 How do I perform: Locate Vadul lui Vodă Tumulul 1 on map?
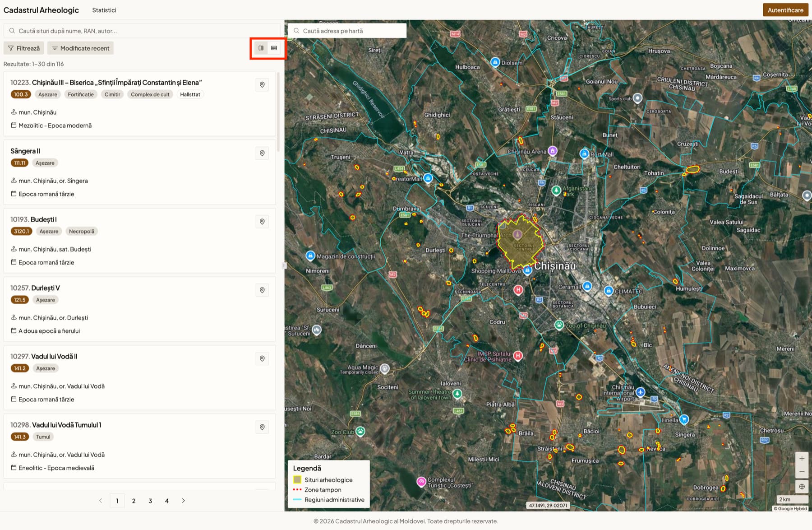[262, 427]
